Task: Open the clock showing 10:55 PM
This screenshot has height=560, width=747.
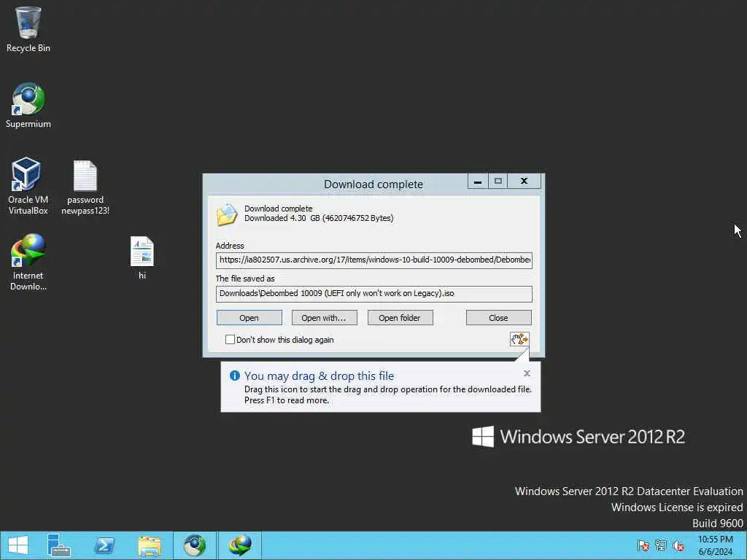Action: (715, 545)
